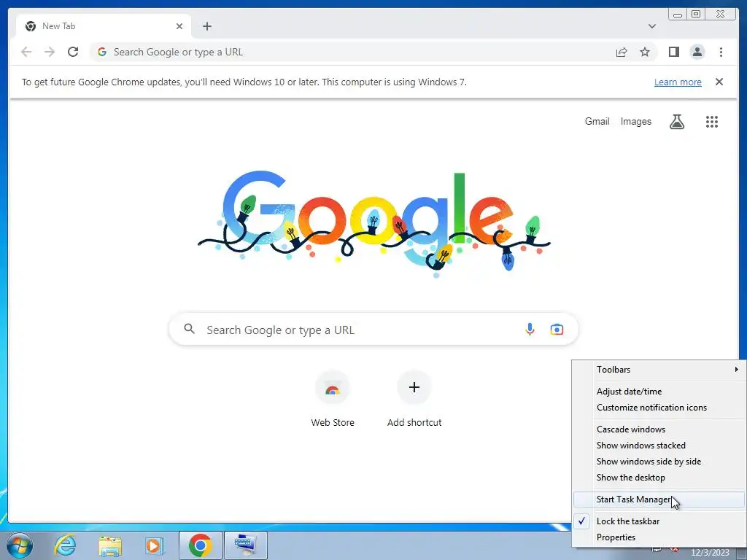Search by image with the camera icon
The image size is (747, 560).
click(557, 329)
